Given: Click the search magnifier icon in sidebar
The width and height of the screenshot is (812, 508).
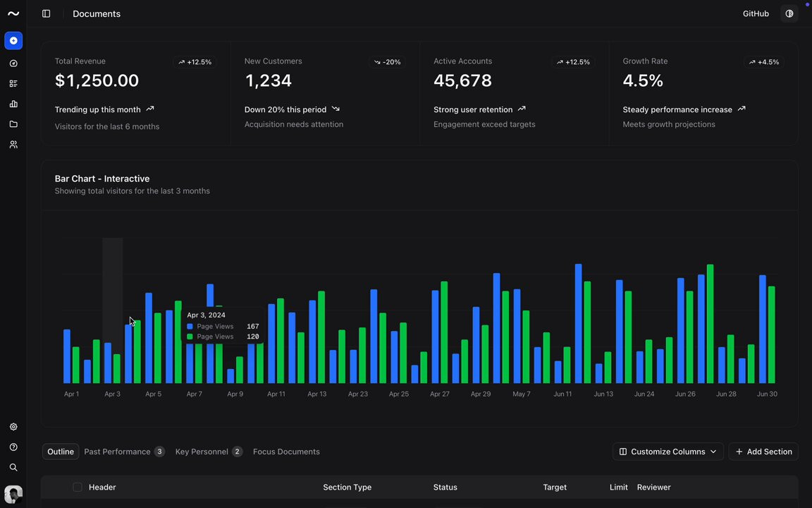Looking at the screenshot, I should pos(13,467).
